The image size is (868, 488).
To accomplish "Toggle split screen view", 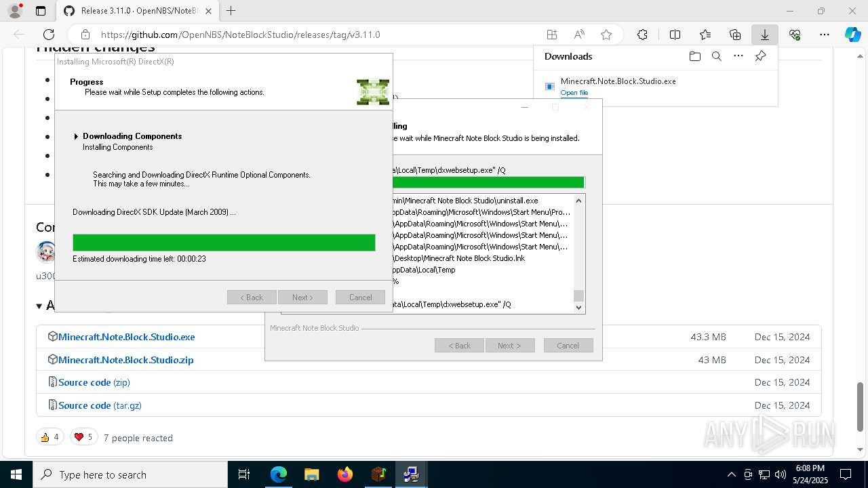I will click(675, 35).
